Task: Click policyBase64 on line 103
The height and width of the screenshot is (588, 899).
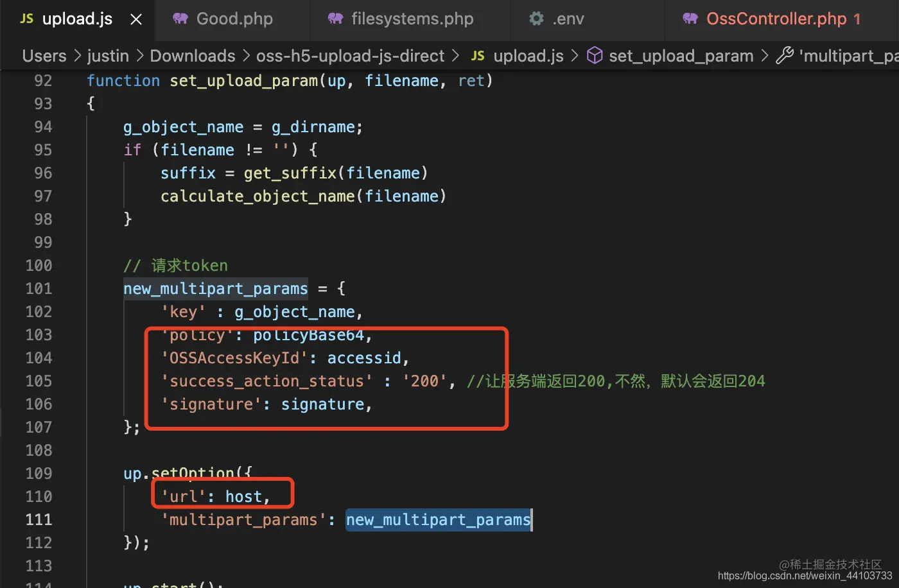Action: [309, 335]
